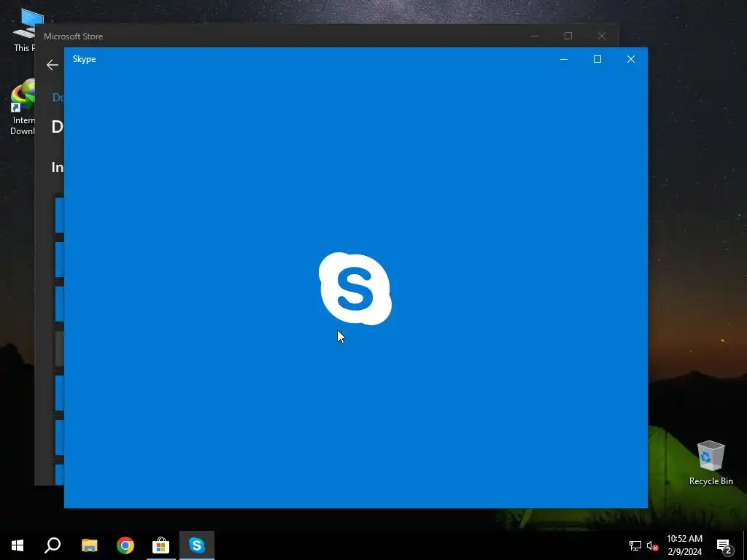Select the This PC desktop icon
The height and width of the screenshot is (560, 747).
(24, 29)
